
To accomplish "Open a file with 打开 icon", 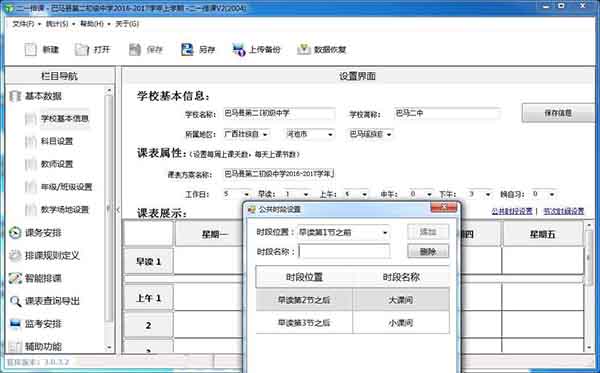I will pyautogui.click(x=82, y=49).
